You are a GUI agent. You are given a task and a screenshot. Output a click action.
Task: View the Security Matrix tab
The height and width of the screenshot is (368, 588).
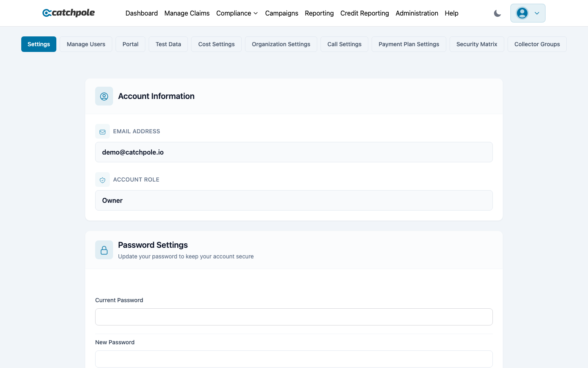477,44
